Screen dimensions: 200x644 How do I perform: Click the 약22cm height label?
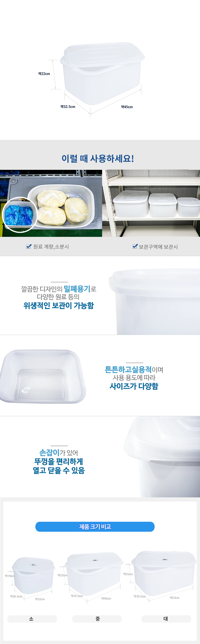(44, 74)
